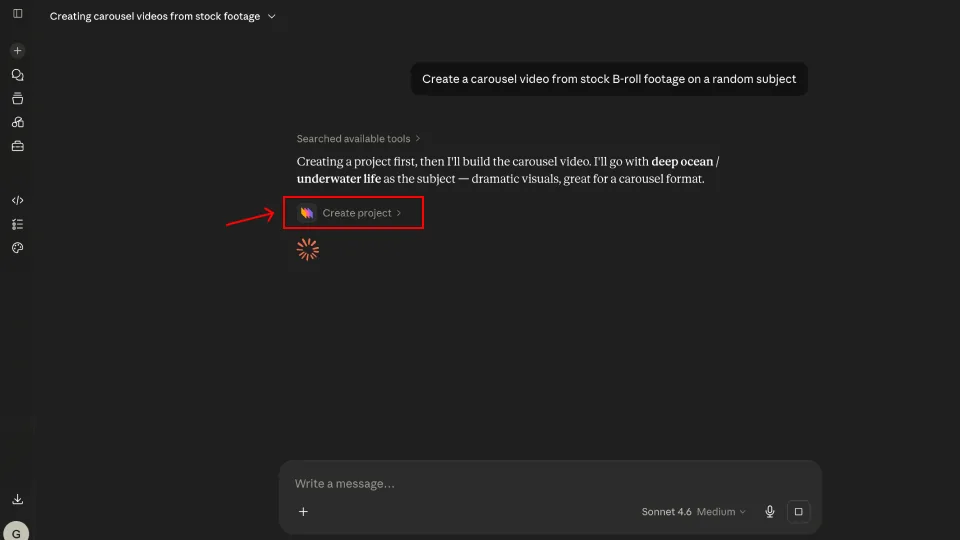This screenshot has height=540, width=960.
Task: Click the attachment plus button in composer
Action: point(303,512)
